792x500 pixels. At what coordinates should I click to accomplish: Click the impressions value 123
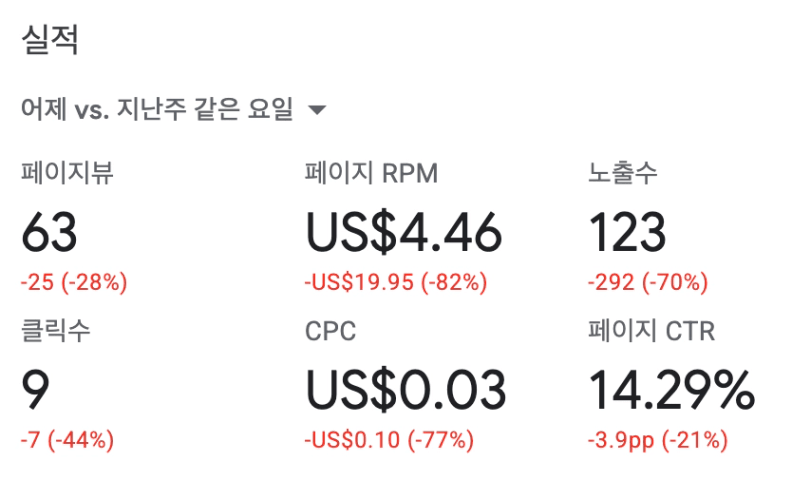pos(627,232)
